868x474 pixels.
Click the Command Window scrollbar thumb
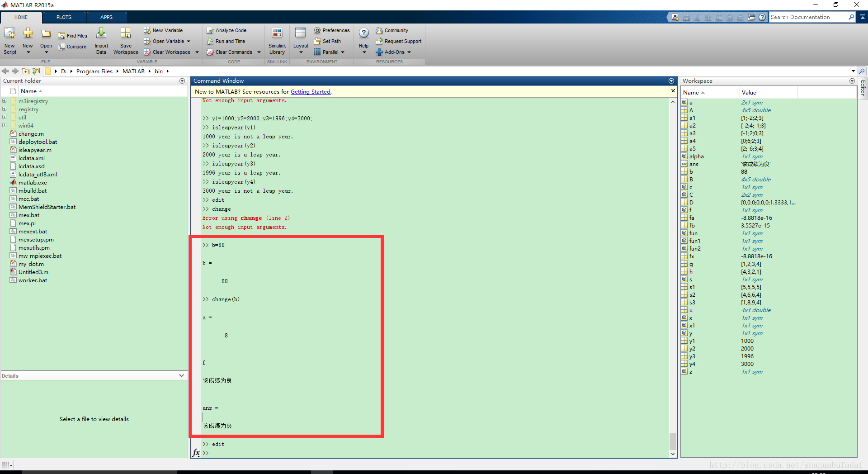[673, 441]
